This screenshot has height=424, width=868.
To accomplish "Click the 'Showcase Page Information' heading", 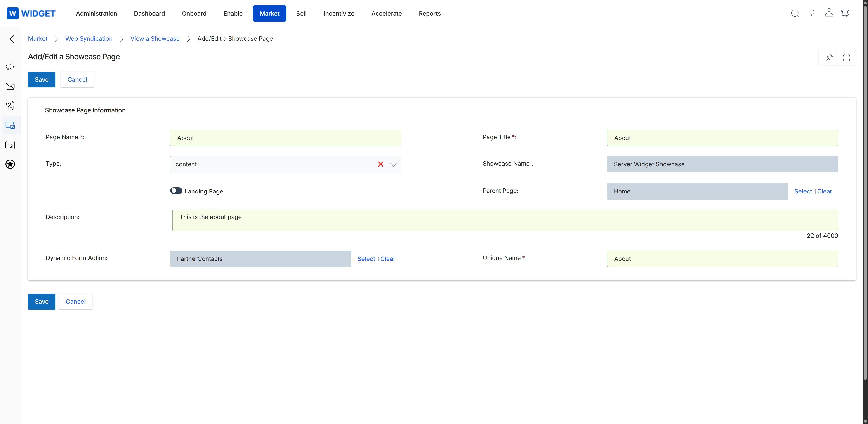I will (x=85, y=110).
